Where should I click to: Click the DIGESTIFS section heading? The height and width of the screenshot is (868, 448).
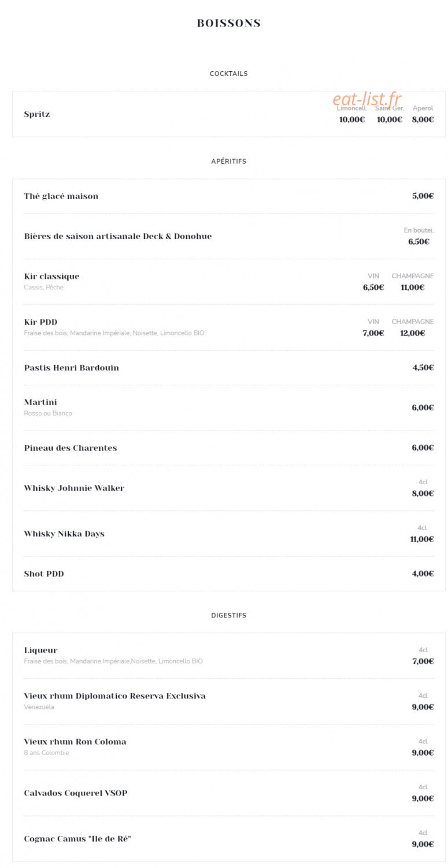229,615
